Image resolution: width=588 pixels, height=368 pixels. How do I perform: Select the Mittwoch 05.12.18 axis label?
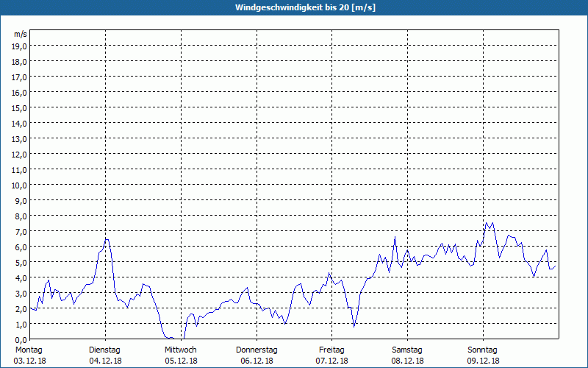[181, 355]
